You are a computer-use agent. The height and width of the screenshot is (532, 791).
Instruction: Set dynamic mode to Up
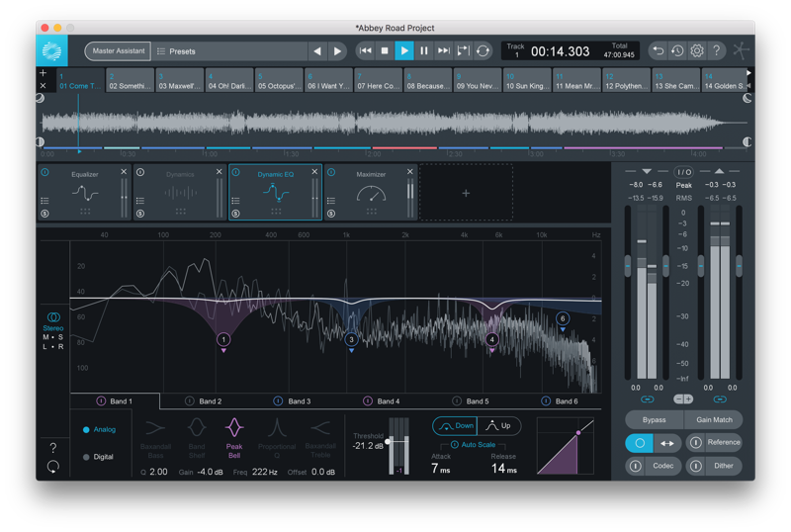498,426
